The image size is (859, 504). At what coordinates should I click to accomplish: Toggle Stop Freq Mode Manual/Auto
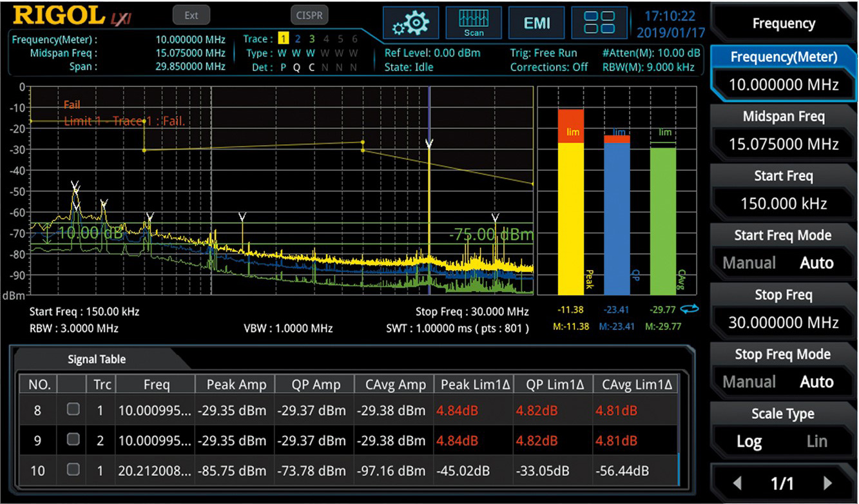(784, 371)
